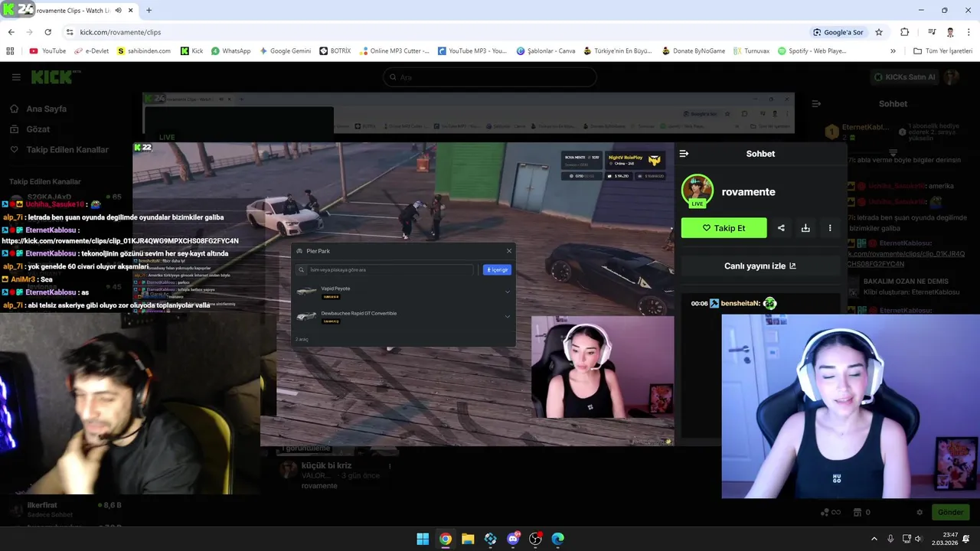Click the Gönder chat send button

(950, 512)
